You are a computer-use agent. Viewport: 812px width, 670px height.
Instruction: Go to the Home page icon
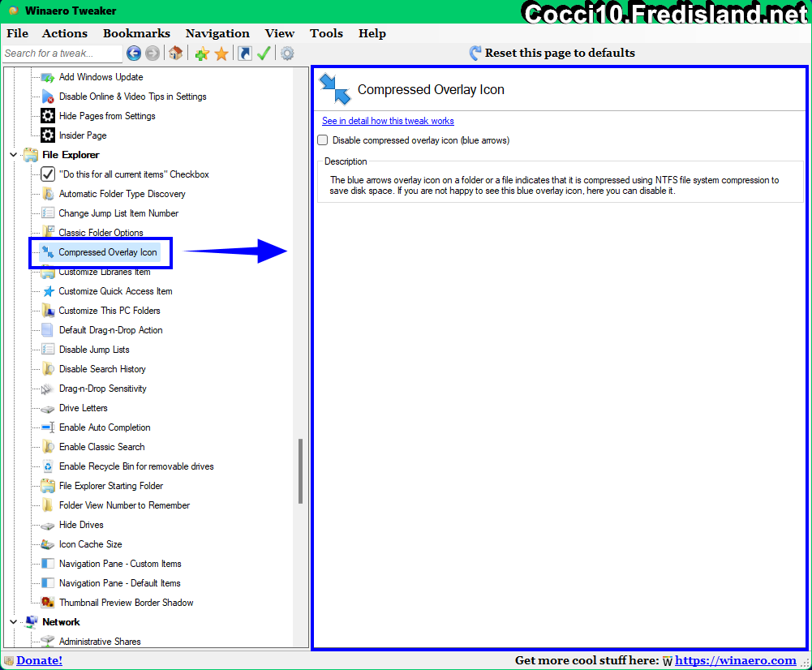(175, 53)
